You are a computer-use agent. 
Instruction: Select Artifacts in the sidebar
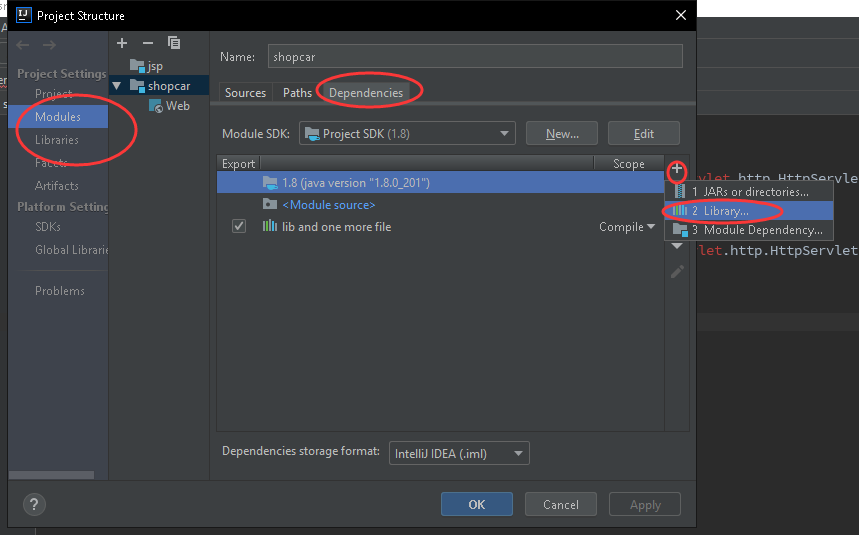pyautogui.click(x=57, y=186)
